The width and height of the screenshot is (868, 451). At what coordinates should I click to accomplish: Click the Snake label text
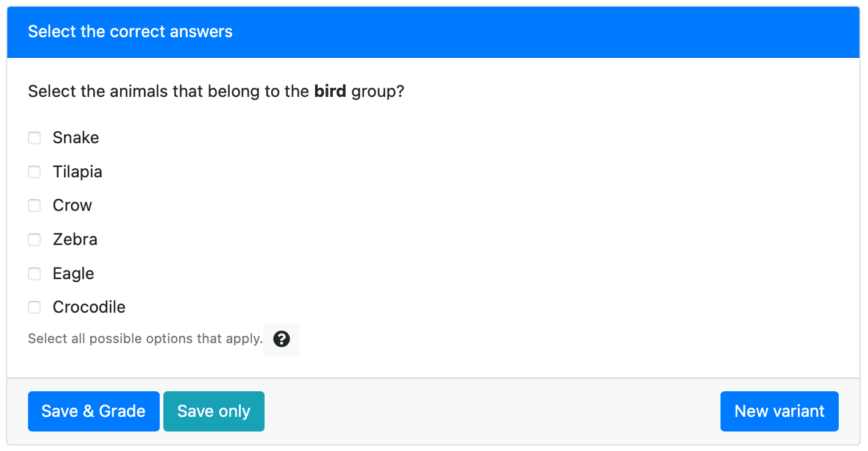[76, 138]
